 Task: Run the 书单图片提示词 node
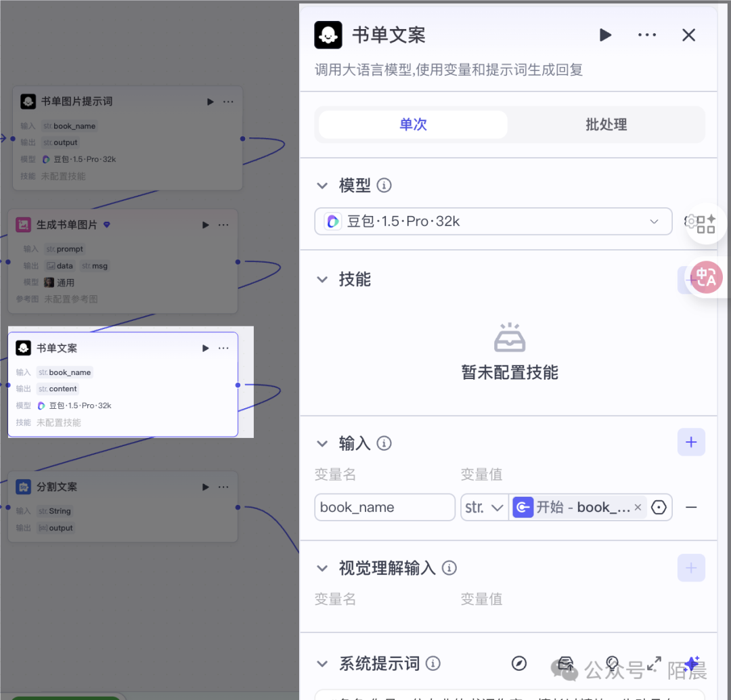[x=211, y=102]
